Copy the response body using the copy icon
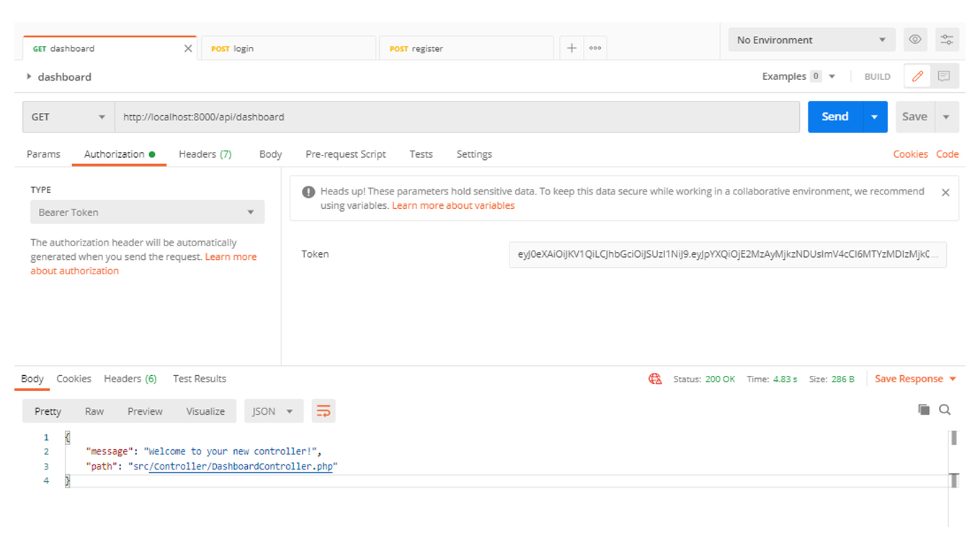Viewport: 980px width, 553px height. (x=924, y=409)
